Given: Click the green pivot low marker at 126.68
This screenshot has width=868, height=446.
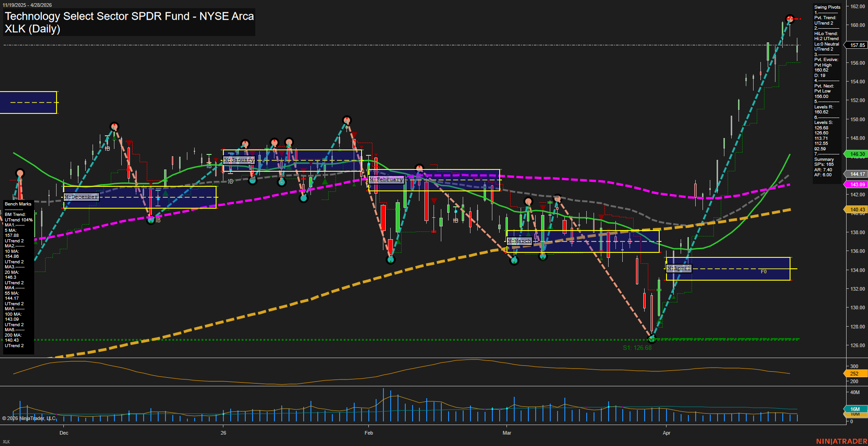Looking at the screenshot, I should click(651, 339).
